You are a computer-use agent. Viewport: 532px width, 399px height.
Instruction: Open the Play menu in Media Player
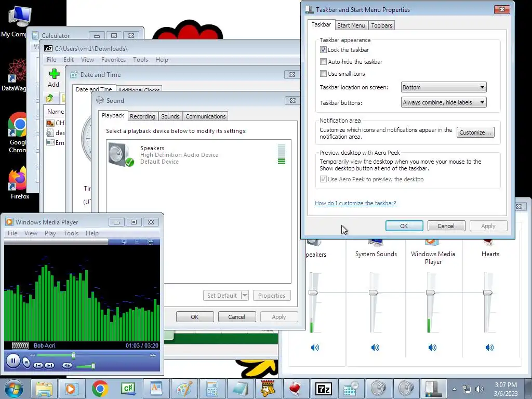[x=50, y=233]
